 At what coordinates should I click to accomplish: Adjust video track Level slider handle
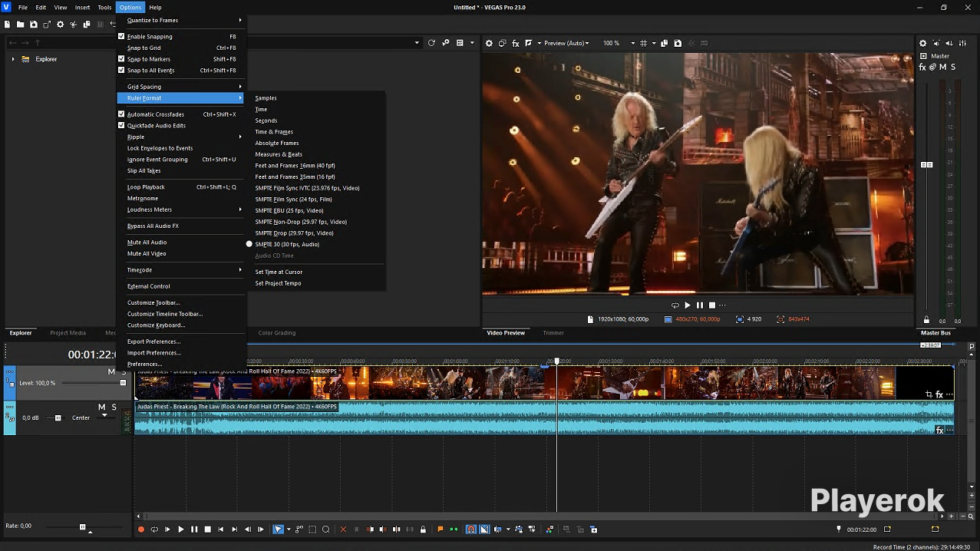(x=123, y=382)
